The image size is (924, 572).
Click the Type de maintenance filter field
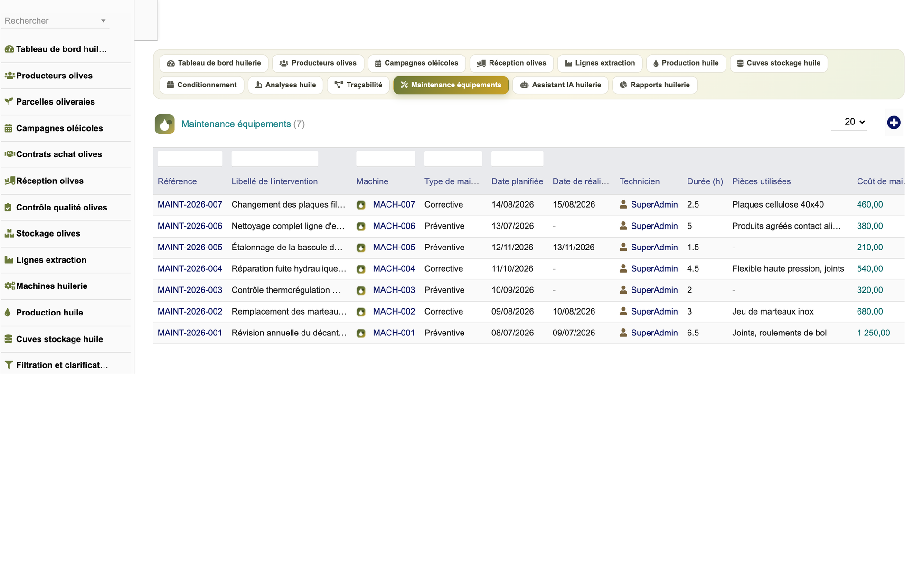point(453,159)
